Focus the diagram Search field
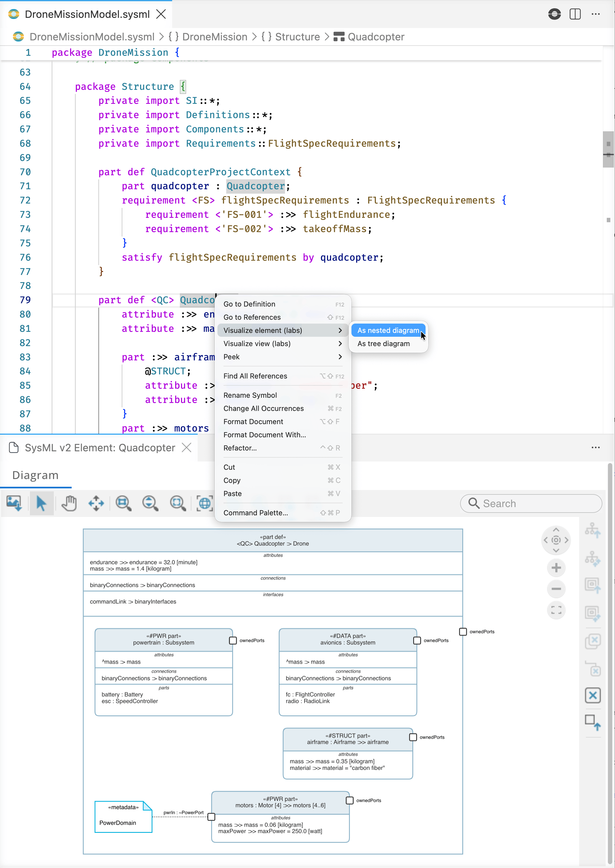This screenshot has width=615, height=868. pos(531,503)
